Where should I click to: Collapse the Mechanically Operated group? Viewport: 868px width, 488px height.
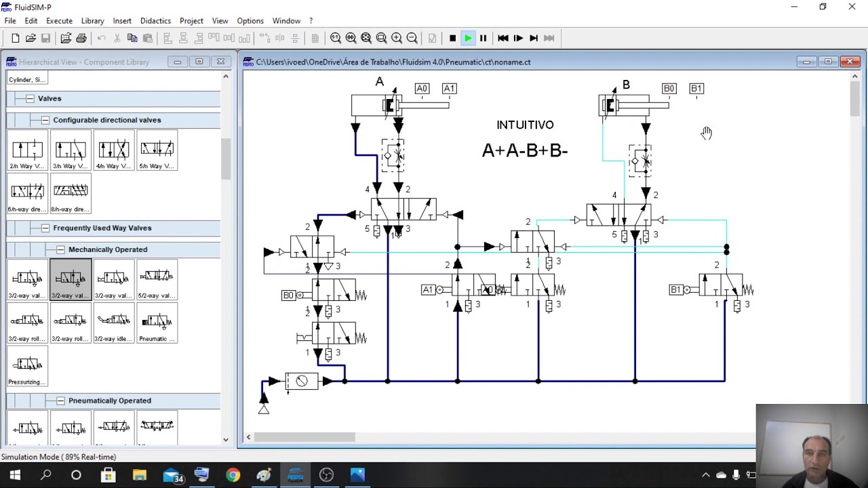tap(60, 249)
